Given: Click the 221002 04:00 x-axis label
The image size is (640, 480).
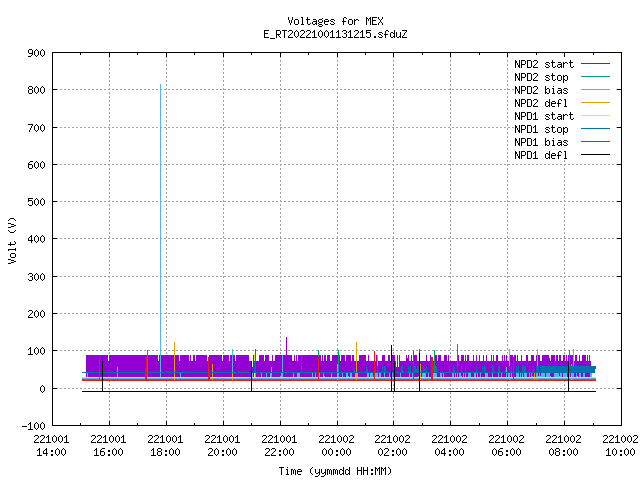Looking at the screenshot, I should [x=449, y=446].
